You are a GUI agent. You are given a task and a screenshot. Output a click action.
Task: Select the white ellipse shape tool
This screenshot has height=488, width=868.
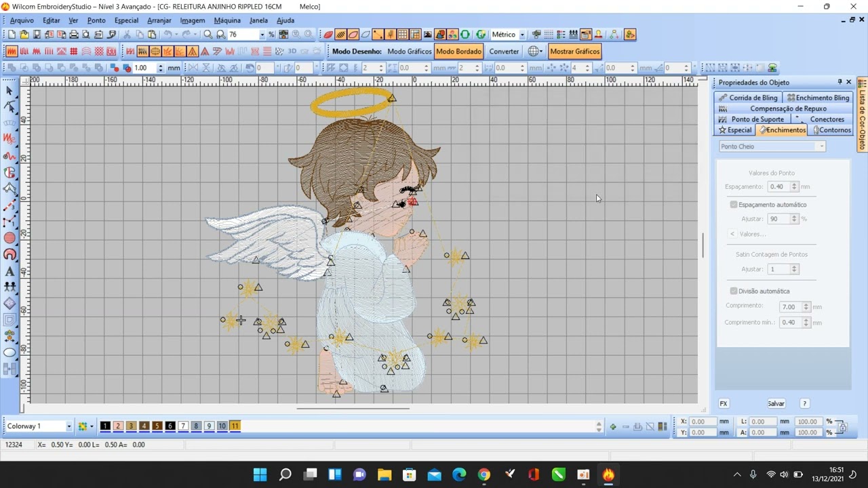[x=9, y=352]
